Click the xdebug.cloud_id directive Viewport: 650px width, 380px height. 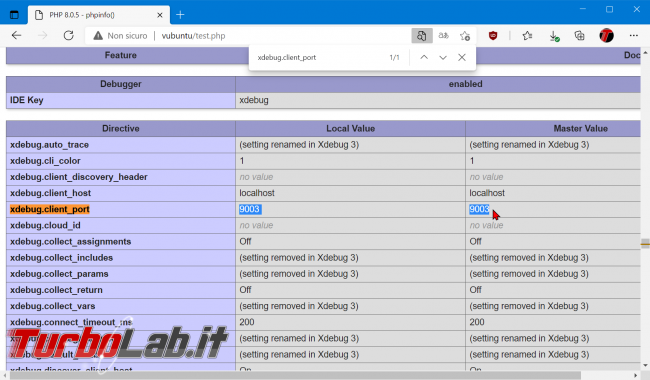coord(45,225)
